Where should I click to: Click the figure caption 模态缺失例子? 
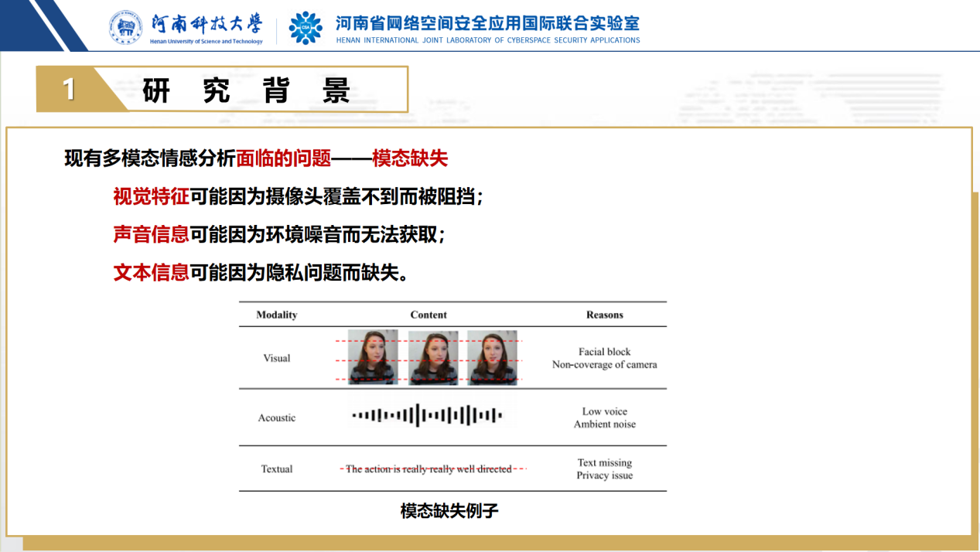[x=449, y=511]
